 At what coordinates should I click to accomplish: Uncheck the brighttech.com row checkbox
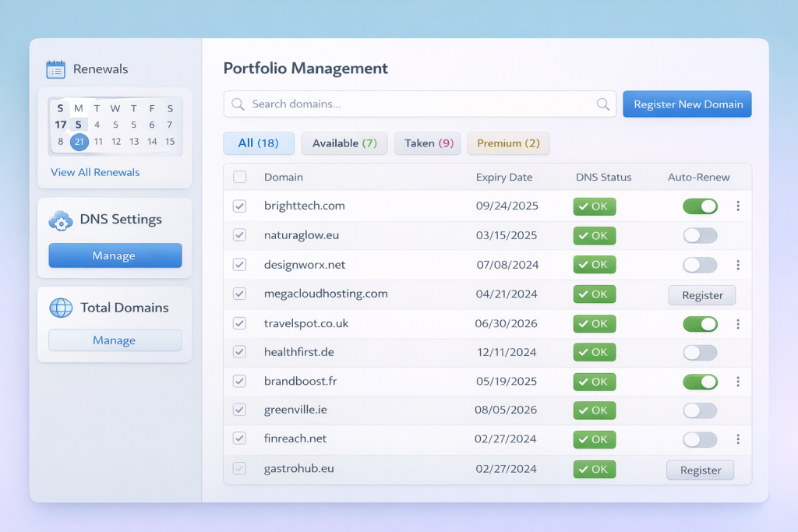[x=240, y=206]
